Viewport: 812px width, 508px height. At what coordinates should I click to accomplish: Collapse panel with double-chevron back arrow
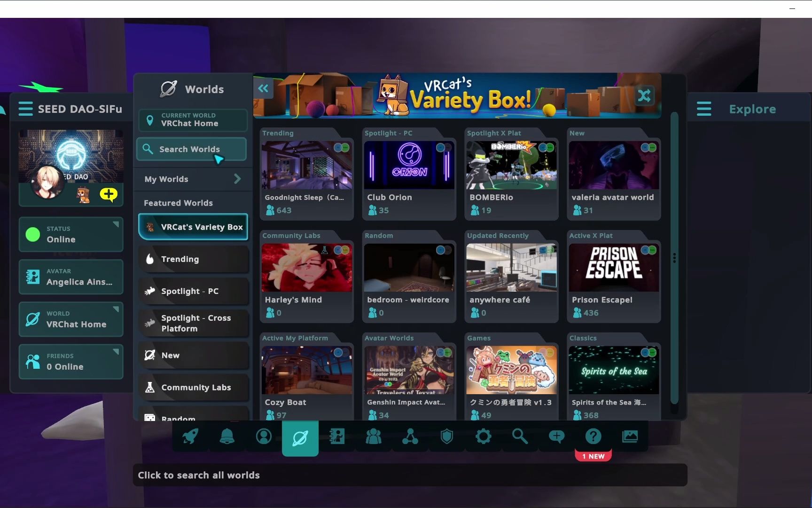pos(263,88)
